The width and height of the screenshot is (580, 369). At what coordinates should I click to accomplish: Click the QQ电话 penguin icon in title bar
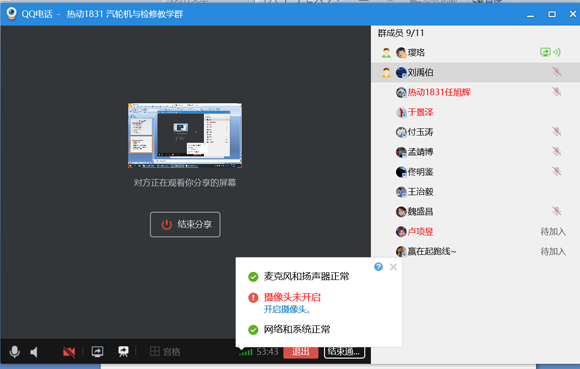(11, 14)
